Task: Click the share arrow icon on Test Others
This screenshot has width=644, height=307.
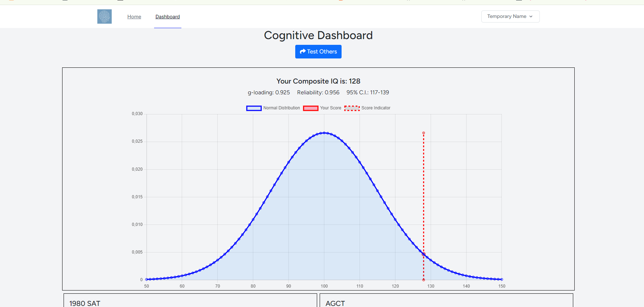Action: coord(302,52)
